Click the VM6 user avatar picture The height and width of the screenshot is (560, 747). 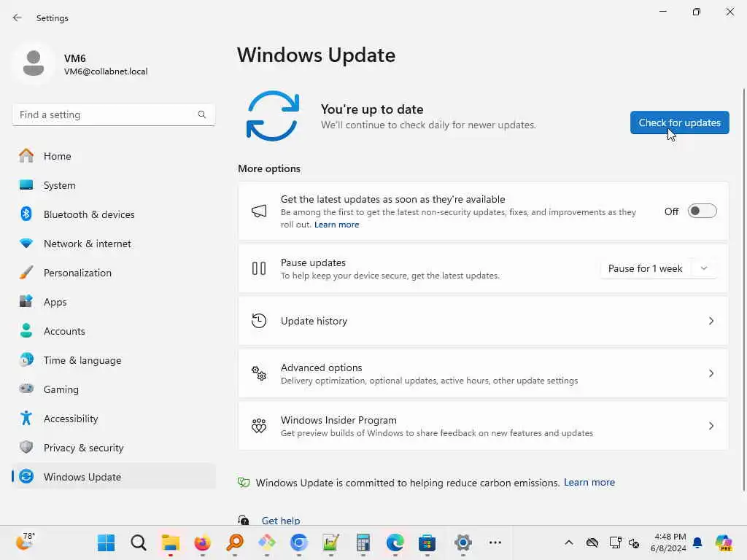pos(34,63)
